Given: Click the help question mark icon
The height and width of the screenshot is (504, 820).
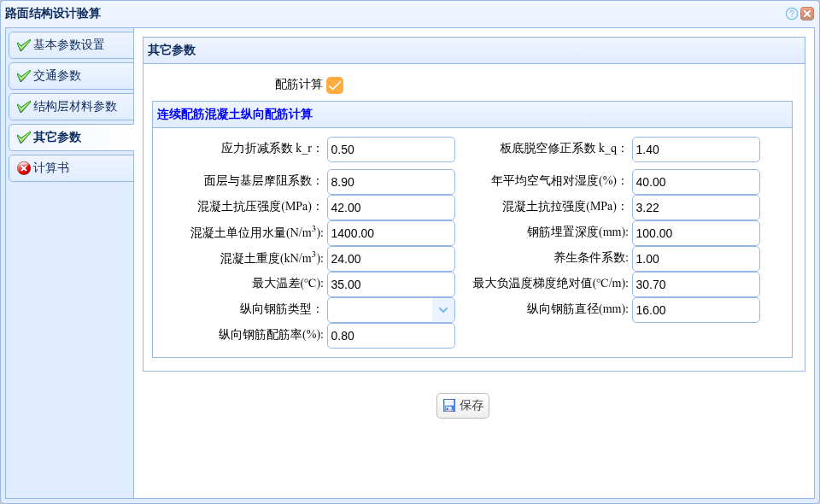Looking at the screenshot, I should (x=791, y=14).
